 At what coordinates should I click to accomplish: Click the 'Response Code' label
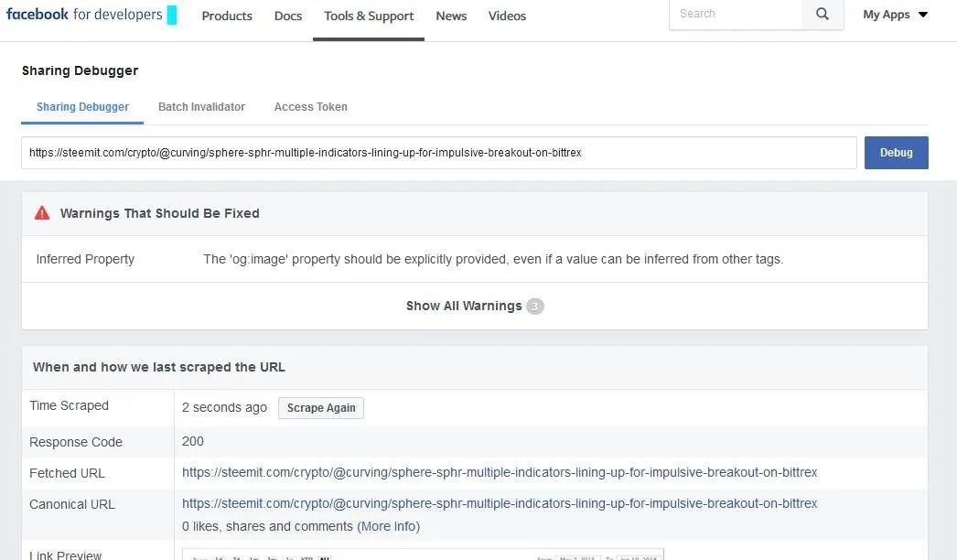(76, 442)
